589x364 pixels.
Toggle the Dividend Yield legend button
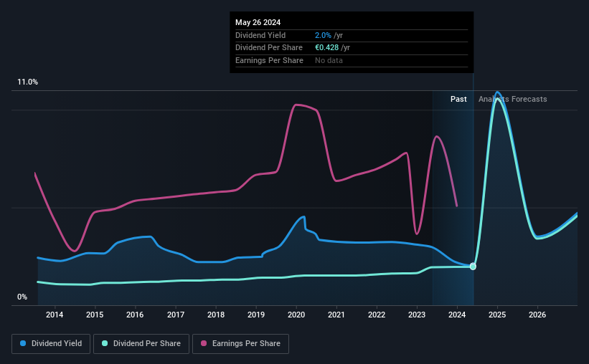(x=51, y=344)
